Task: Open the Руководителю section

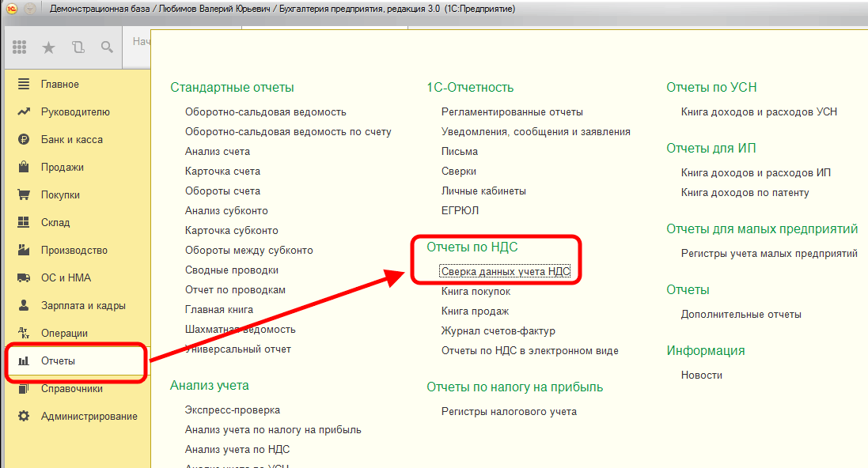Action: click(75, 111)
